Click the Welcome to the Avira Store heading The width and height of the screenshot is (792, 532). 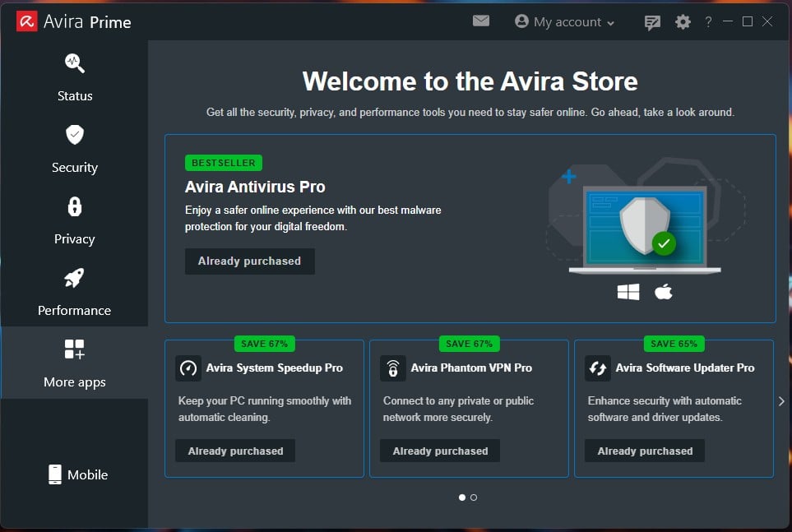coord(470,81)
